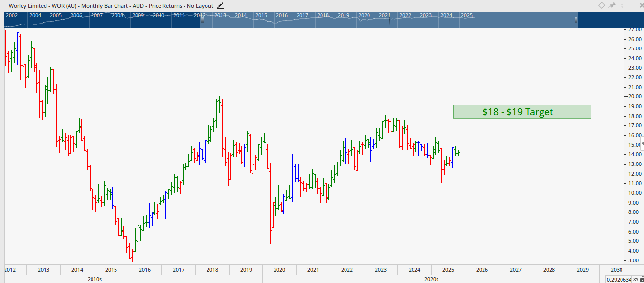Screen dimensions: 644x283
Task: Click the 20.00 level on price axis
Action: (x=635, y=97)
